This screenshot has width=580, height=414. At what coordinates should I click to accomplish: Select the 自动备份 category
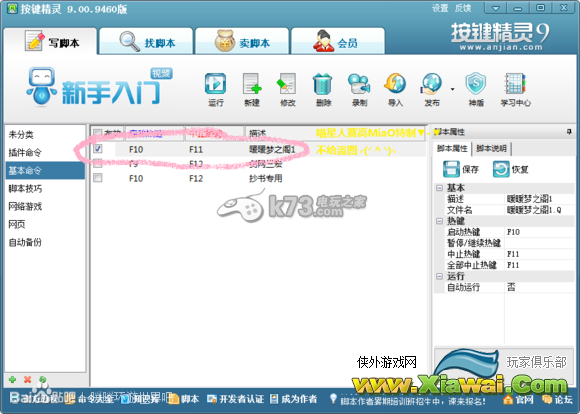45,242
